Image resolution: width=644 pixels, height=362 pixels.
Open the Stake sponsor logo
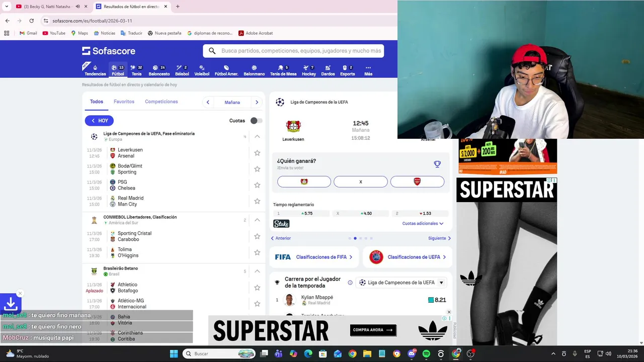click(281, 224)
